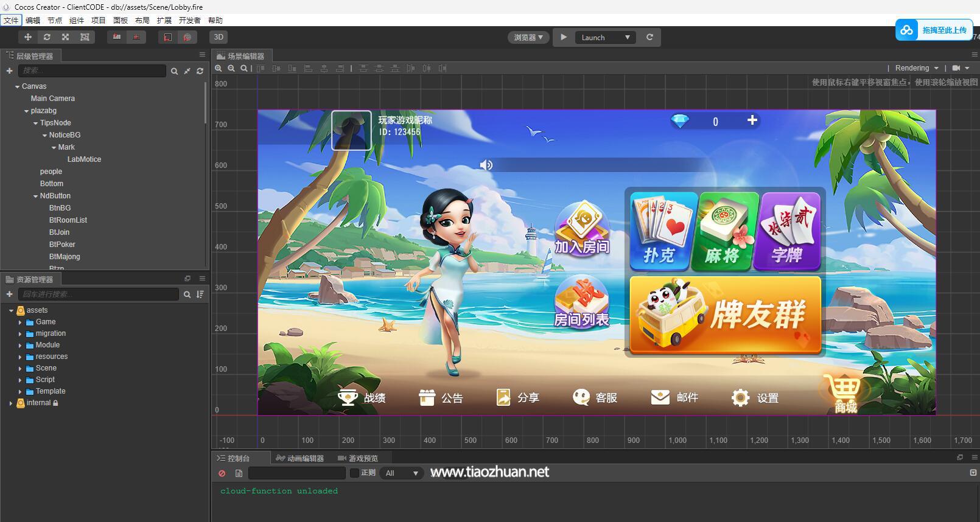
Task: Toggle the 3D view mode button
Action: pos(219,37)
